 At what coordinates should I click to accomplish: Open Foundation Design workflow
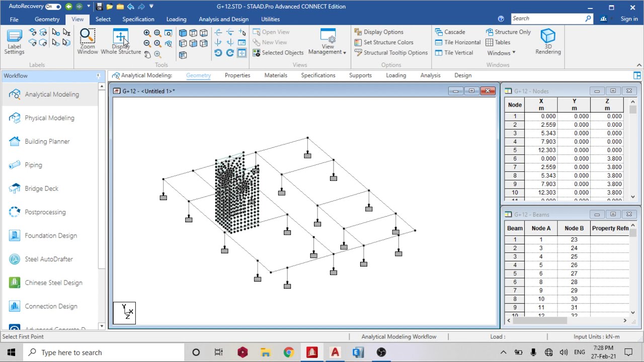50,235
